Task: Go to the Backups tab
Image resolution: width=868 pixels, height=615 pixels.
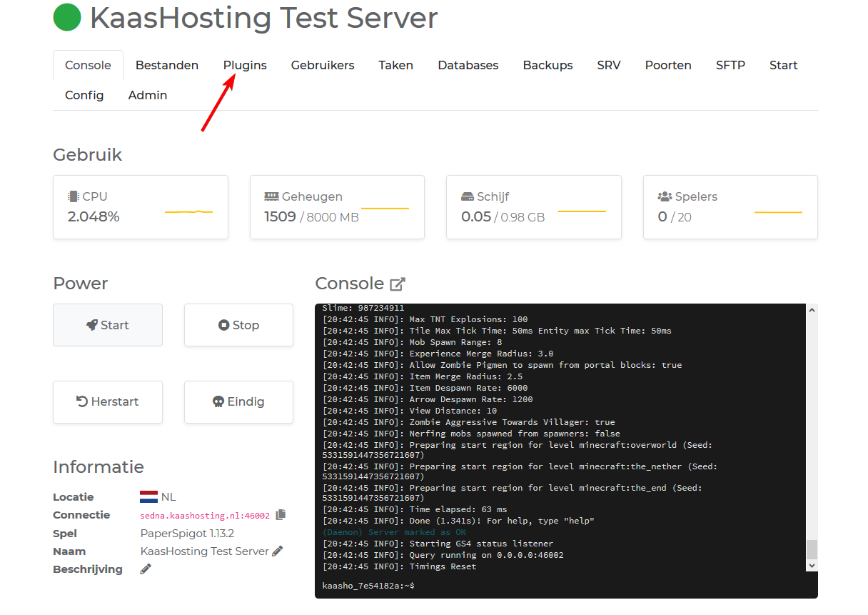Action: coord(547,65)
